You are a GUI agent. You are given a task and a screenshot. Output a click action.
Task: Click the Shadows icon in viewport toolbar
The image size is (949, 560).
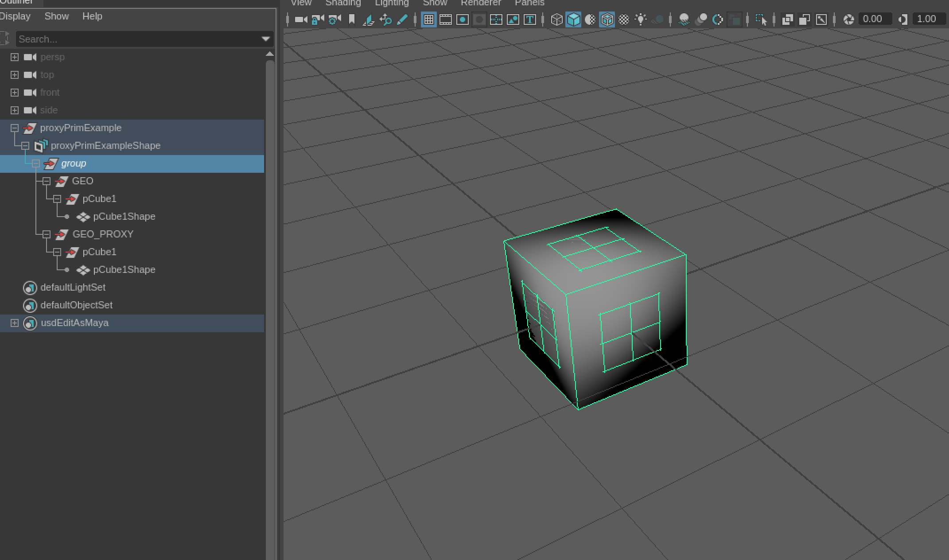[658, 19]
